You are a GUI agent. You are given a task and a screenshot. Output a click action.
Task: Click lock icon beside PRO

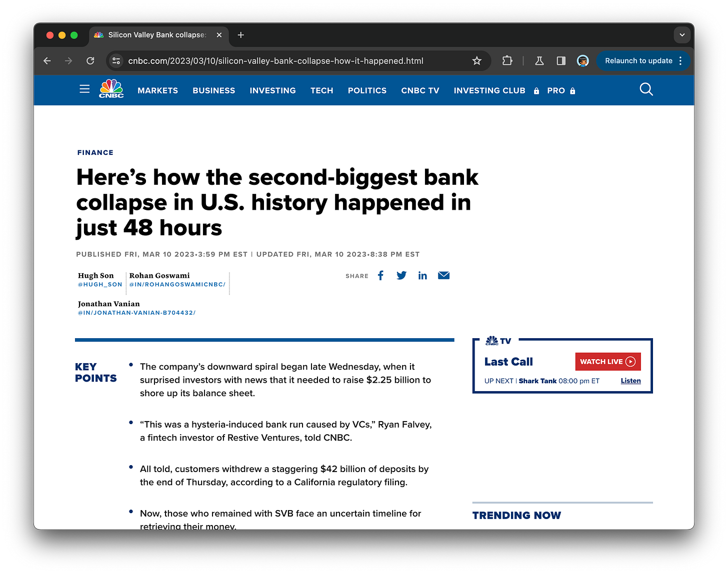point(572,91)
